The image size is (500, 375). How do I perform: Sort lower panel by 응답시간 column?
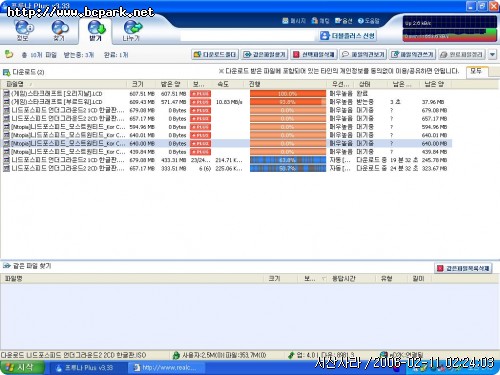351,279
